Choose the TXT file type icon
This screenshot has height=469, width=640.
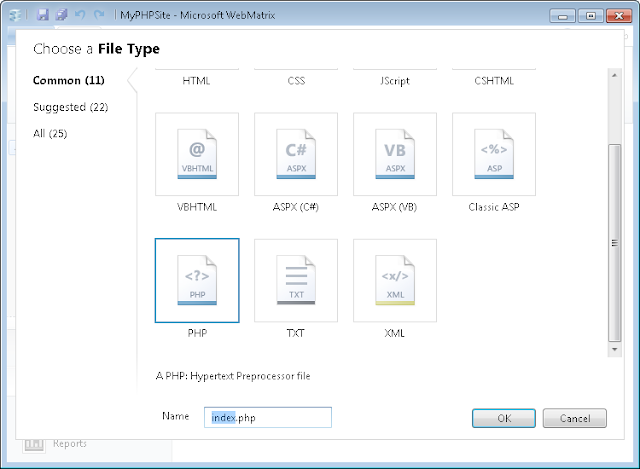click(296, 280)
